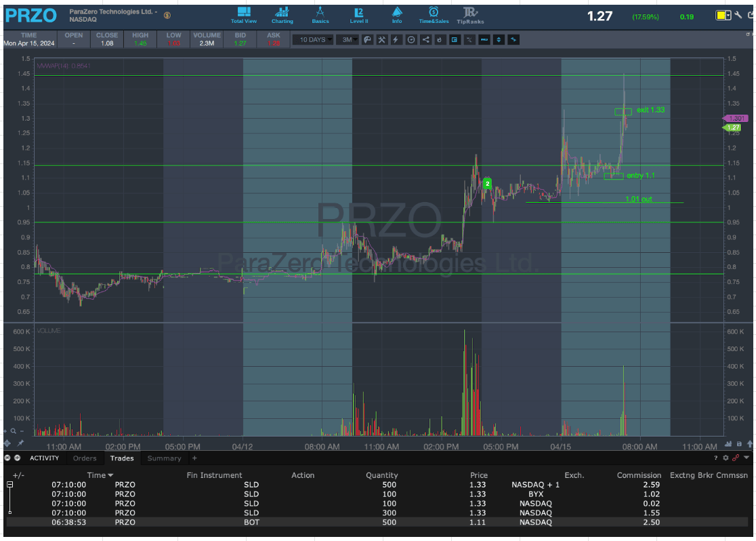Click the flame hot-list icon
Screen dimensions: 756x541
click(x=440, y=39)
